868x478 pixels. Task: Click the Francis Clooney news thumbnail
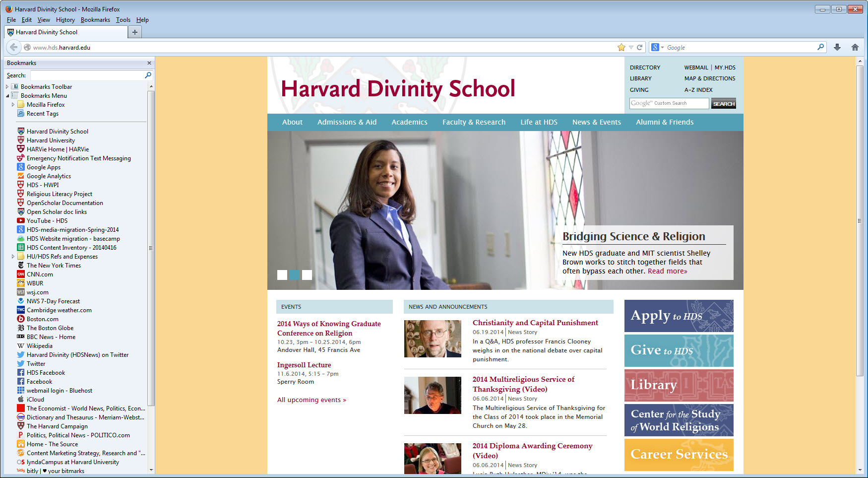433,339
